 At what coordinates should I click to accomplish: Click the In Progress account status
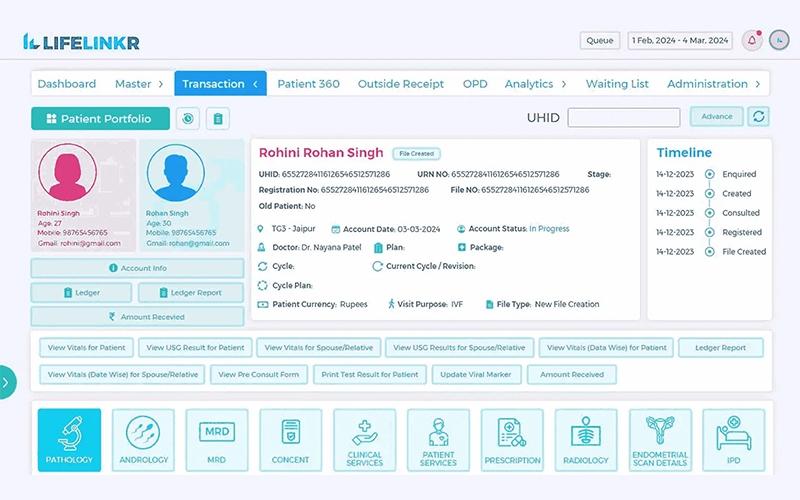[549, 229]
